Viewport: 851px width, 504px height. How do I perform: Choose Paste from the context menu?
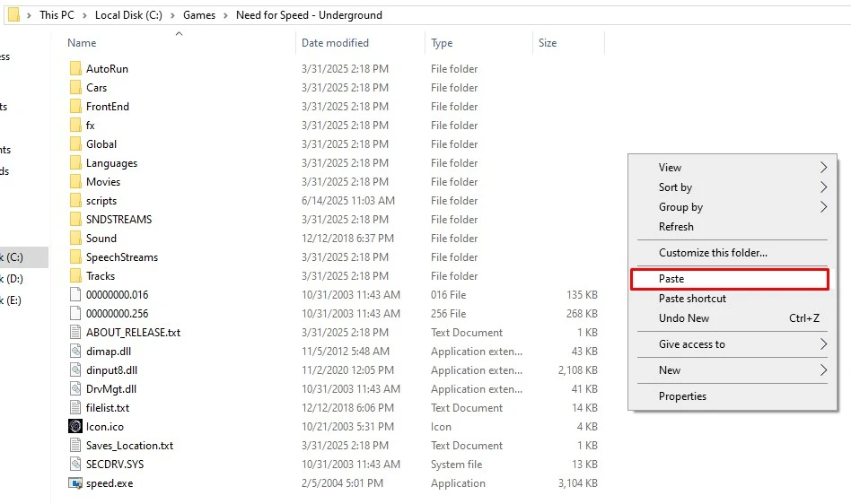click(730, 279)
